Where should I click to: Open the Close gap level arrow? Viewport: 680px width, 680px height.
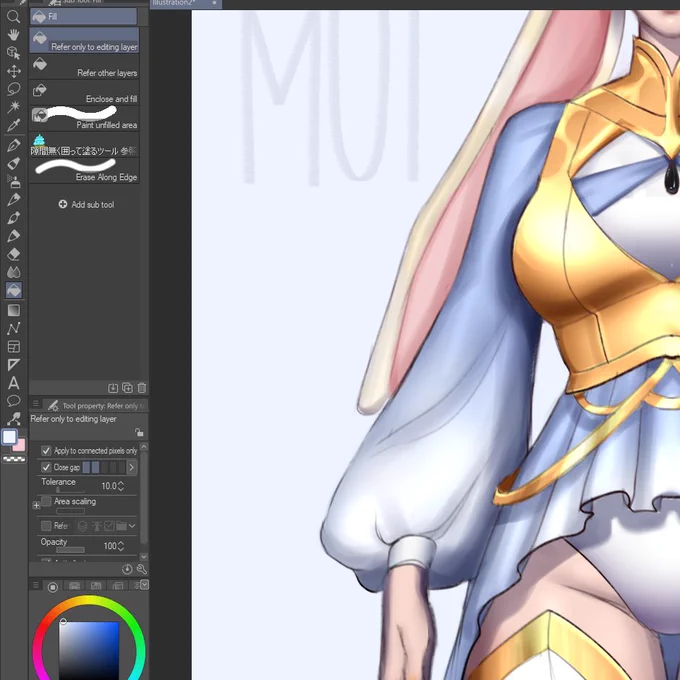click(131, 467)
